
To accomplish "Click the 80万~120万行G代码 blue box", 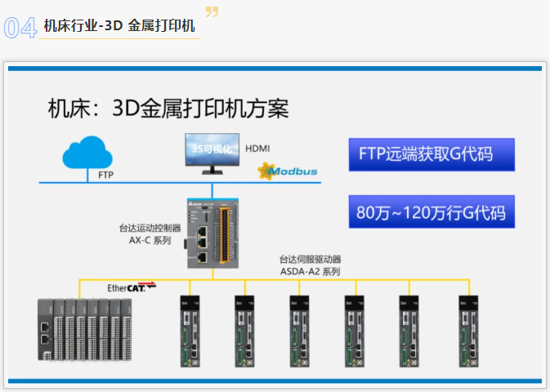I will [432, 212].
